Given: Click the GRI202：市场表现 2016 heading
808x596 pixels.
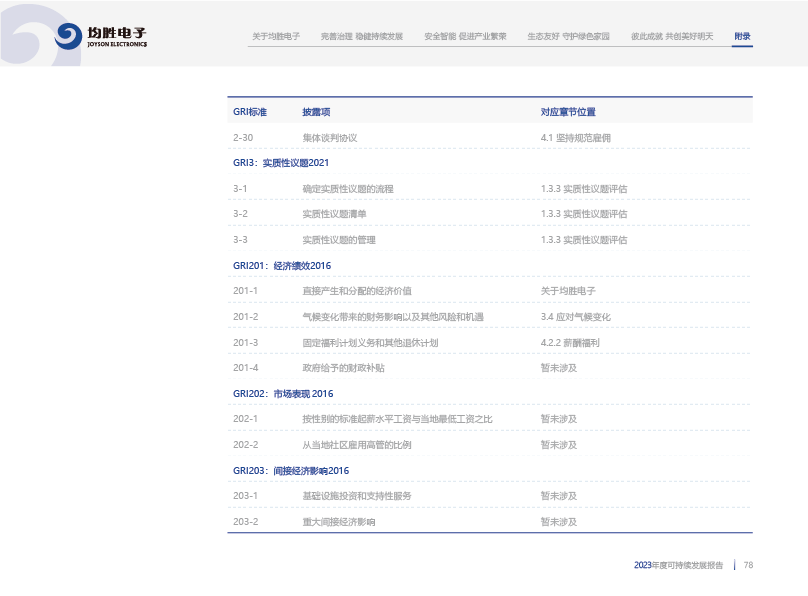Looking at the screenshot, I should [283, 394].
